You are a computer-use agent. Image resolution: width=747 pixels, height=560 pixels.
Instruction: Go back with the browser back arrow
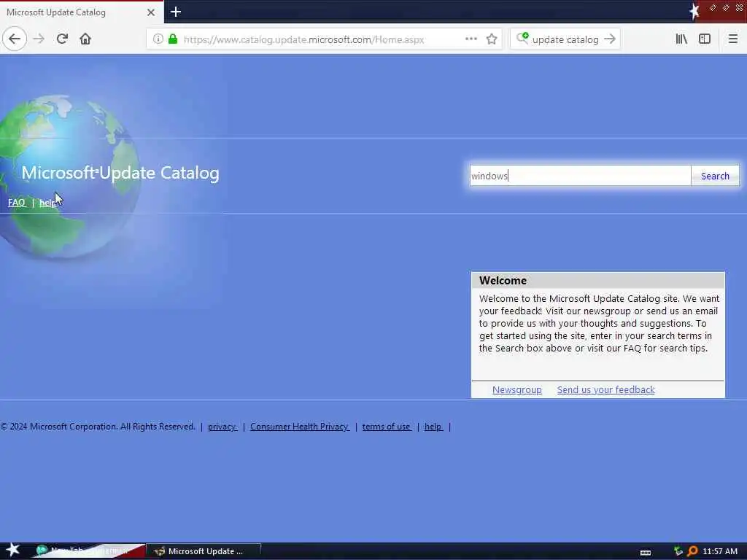15,39
